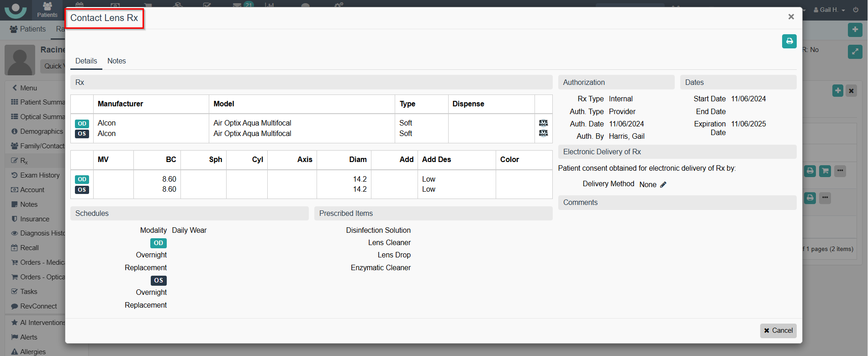Go to Insurance in the sidebar
The image size is (868, 356).
[34, 219]
